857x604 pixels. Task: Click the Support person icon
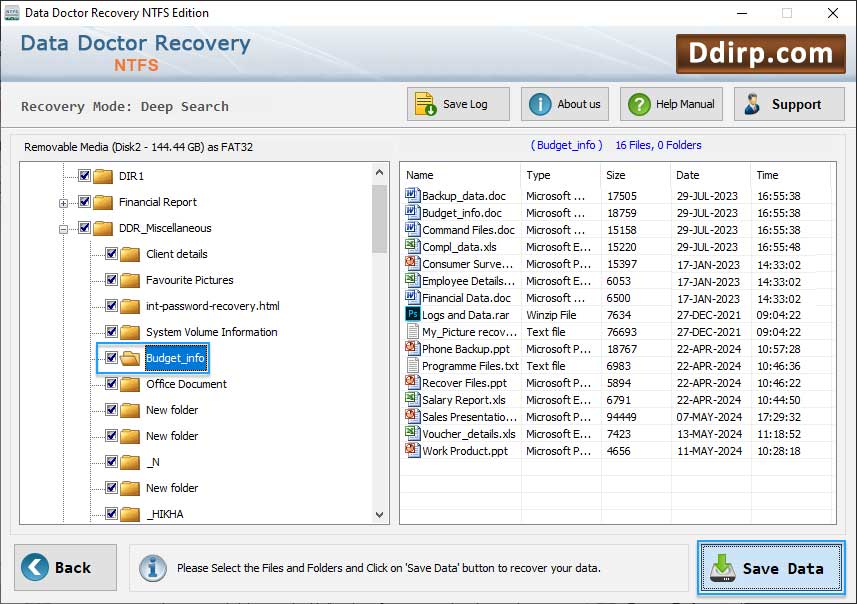(x=752, y=104)
